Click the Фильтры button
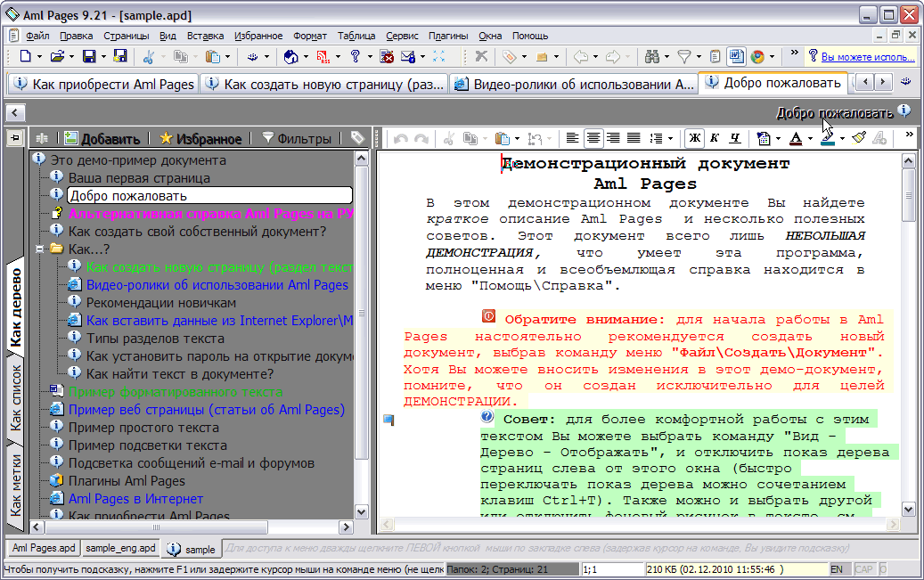This screenshot has width=924, height=580. 297,138
